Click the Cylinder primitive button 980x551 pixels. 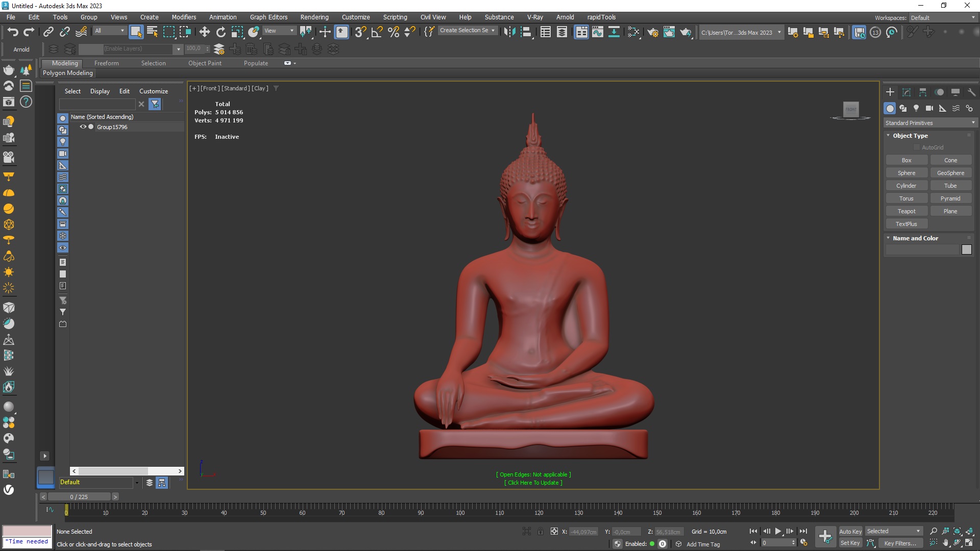click(x=906, y=186)
